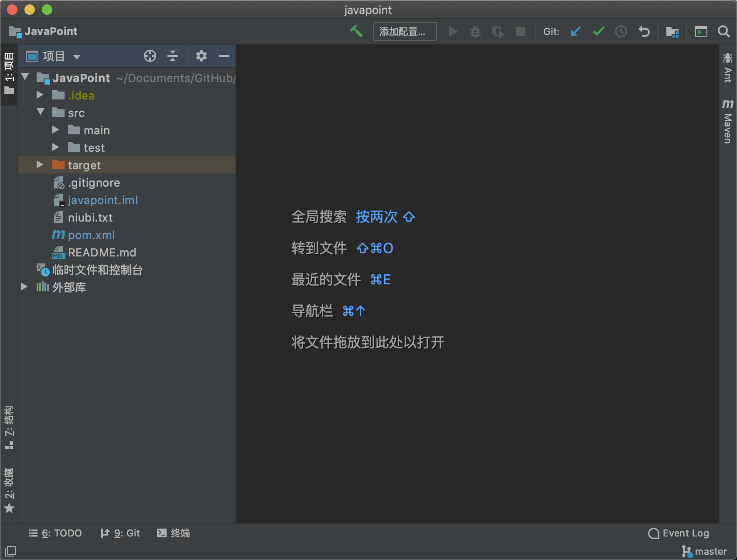
Task: Click the Run play icon
Action: tap(453, 31)
